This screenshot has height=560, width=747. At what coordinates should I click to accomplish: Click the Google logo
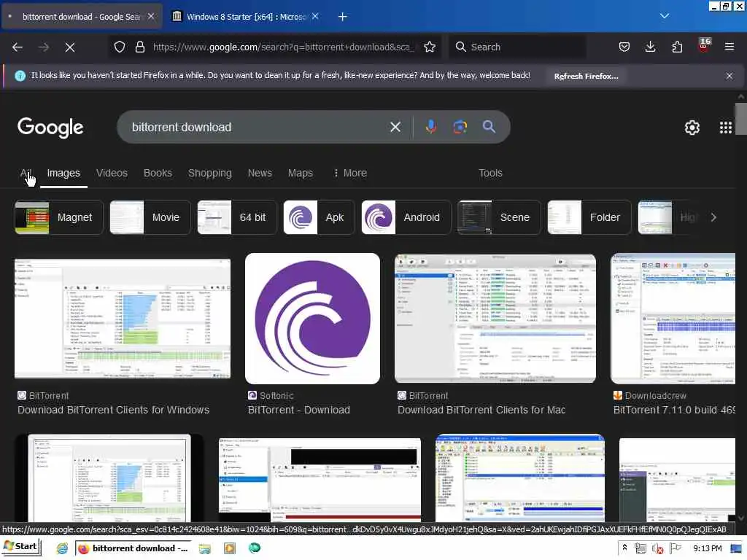(50, 128)
